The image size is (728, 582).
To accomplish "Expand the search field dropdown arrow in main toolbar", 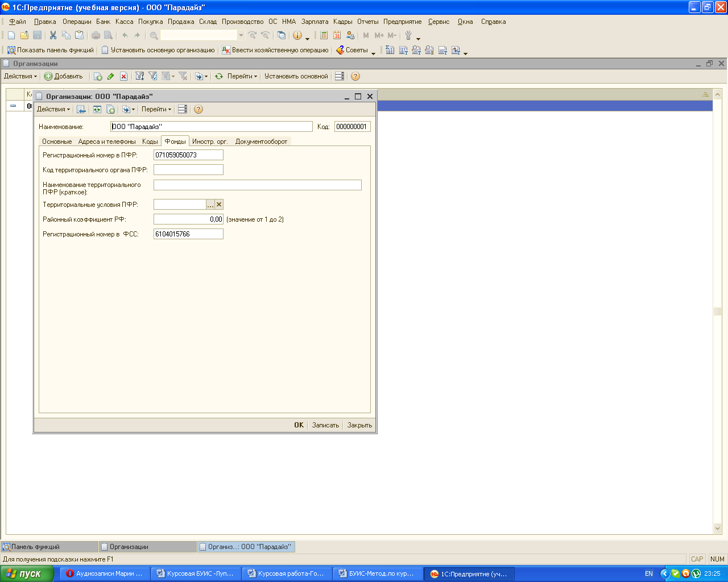I will (x=241, y=35).
